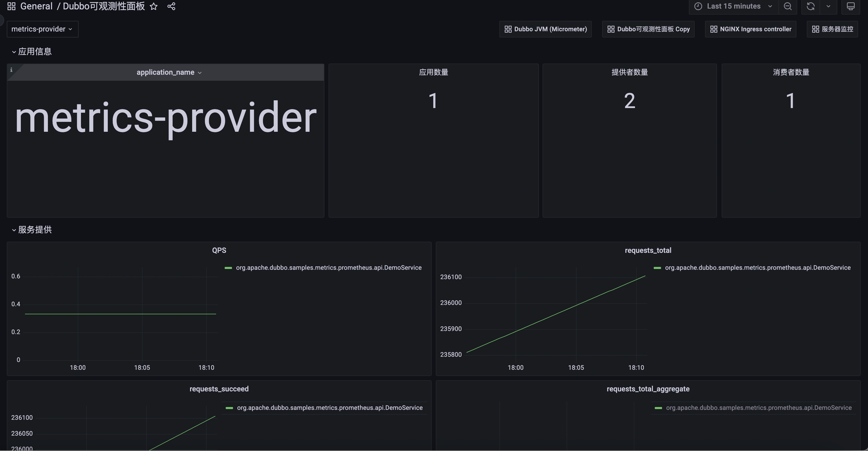The image size is (868, 451).
Task: Click info icon on application_name panel
Action: (x=11, y=70)
